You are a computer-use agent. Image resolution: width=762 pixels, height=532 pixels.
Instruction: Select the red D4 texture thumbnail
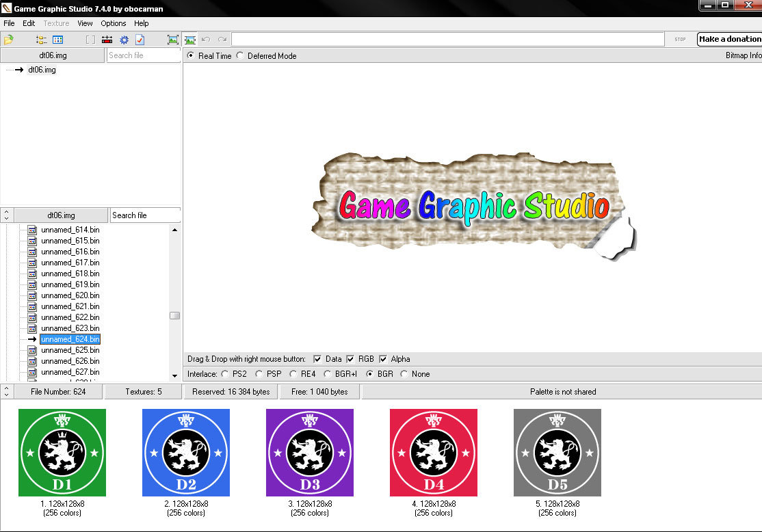pos(434,452)
